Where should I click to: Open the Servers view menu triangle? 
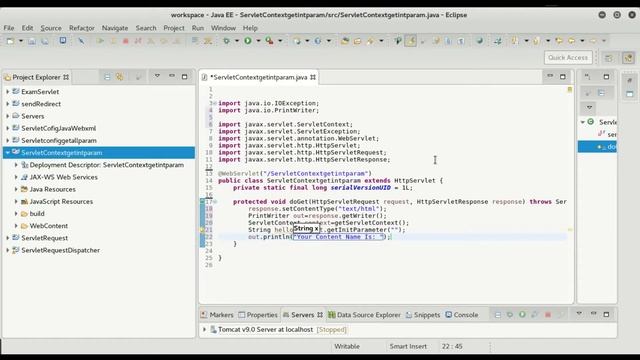tap(579, 314)
